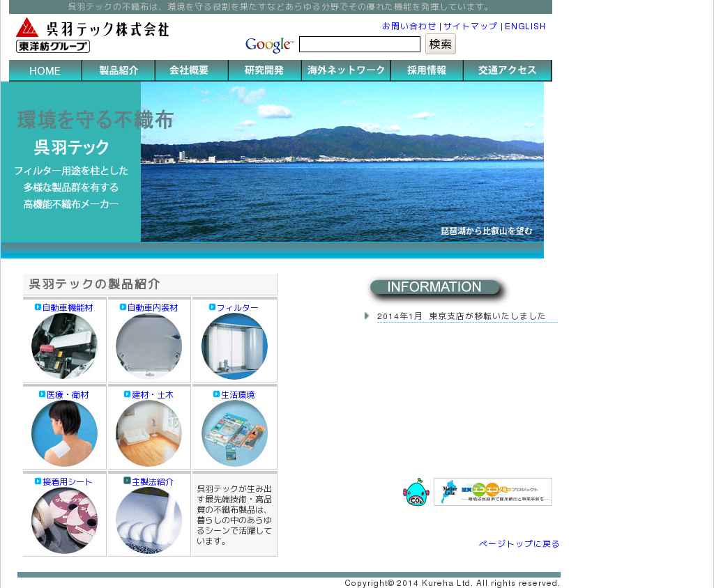Image resolution: width=714 pixels, height=588 pixels.
Task: Open the 生活環境 product thumbnail
Action: click(234, 433)
